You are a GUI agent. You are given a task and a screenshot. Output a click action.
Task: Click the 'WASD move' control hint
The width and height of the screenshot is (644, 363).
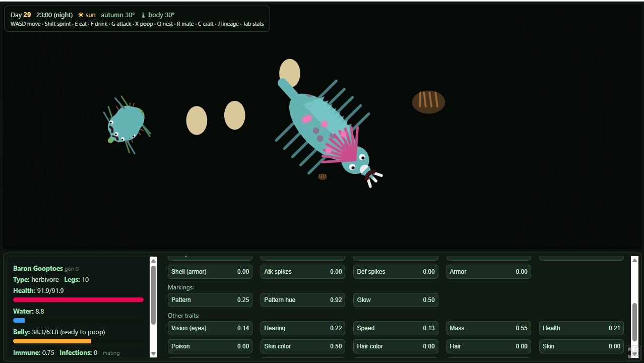click(25, 24)
